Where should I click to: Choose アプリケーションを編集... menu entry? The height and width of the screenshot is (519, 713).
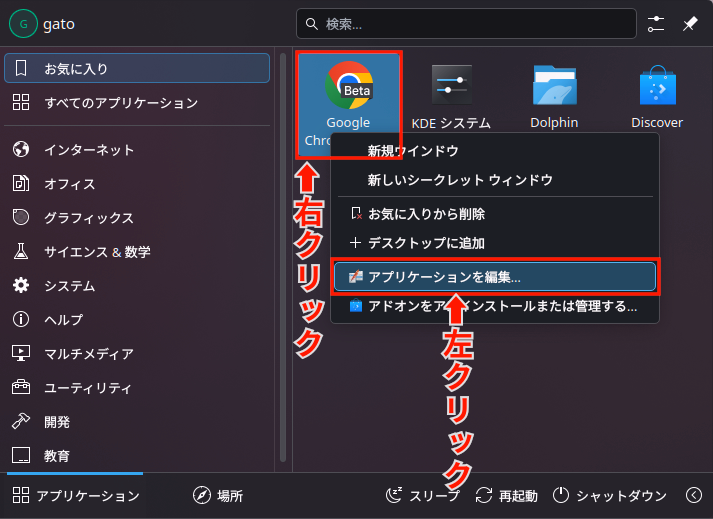point(495,277)
